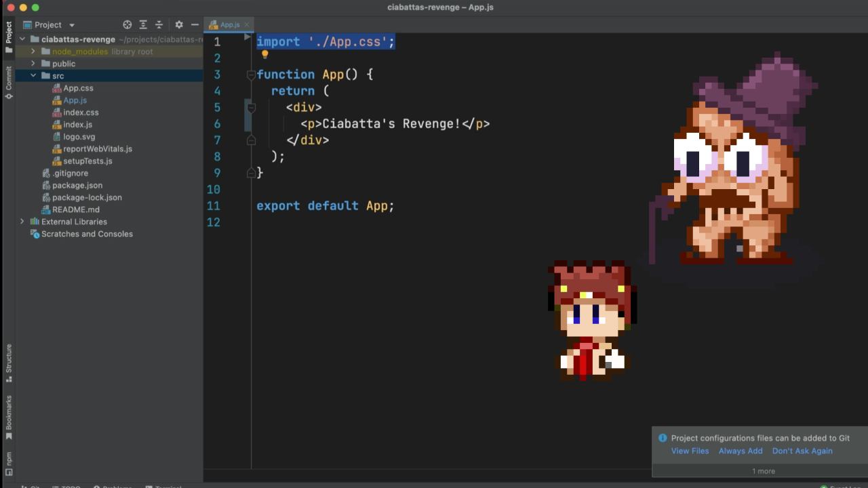
Task: Select package.json in the tree
Action: coord(77,186)
